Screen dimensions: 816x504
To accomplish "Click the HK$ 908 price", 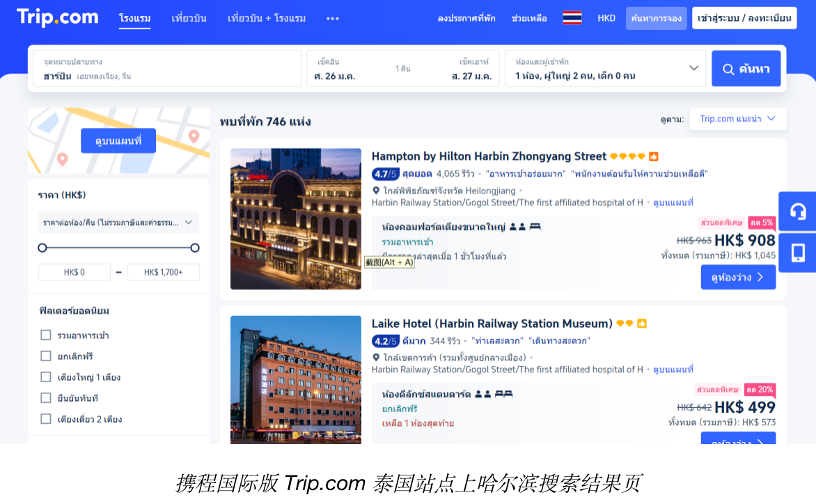I will [745, 240].
